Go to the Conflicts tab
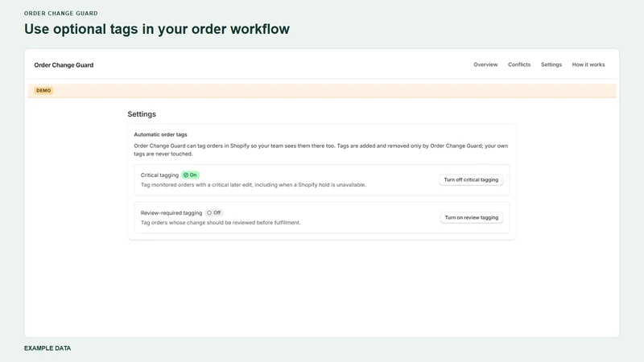Viewport: 644px width, 362px height. point(519,65)
